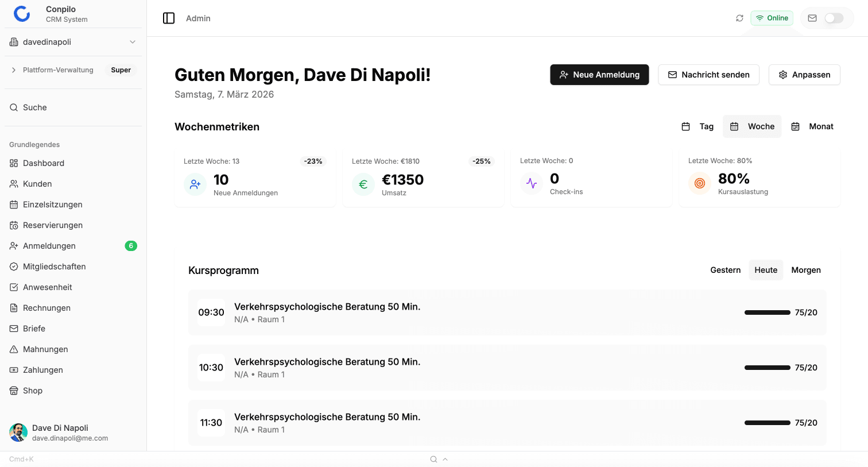Expand the bottom bar chevron
Image resolution: width=868 pixels, height=467 pixels.
coord(445,459)
